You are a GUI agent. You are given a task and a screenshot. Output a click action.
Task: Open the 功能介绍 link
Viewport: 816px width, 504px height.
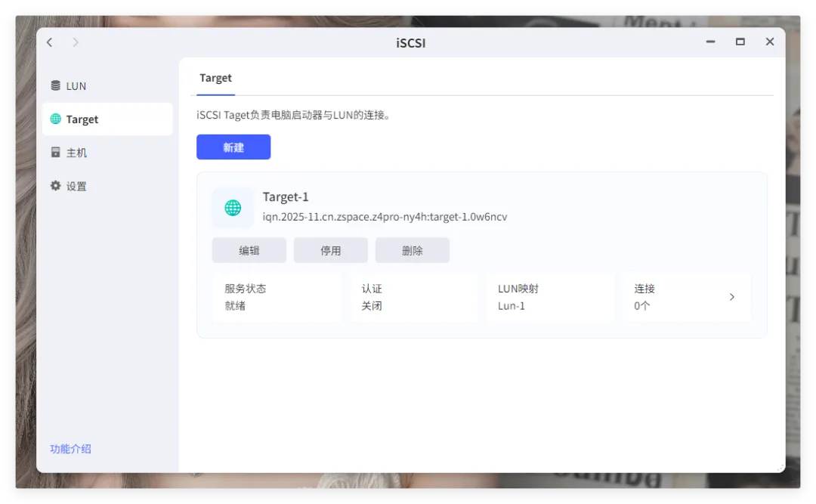[71, 449]
